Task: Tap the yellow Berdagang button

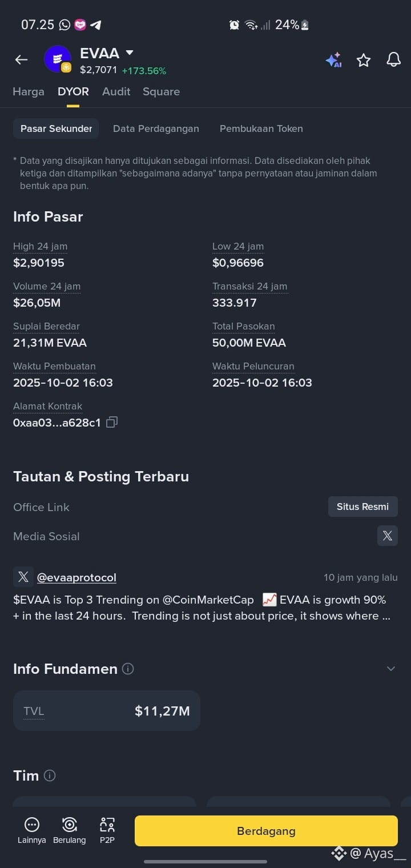Action: point(266,831)
